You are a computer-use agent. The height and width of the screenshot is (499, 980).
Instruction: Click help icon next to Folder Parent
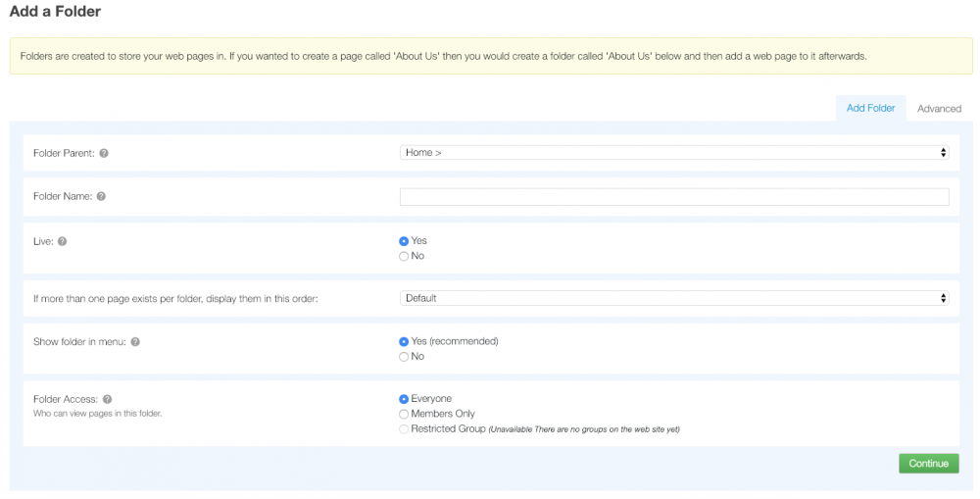pos(104,153)
